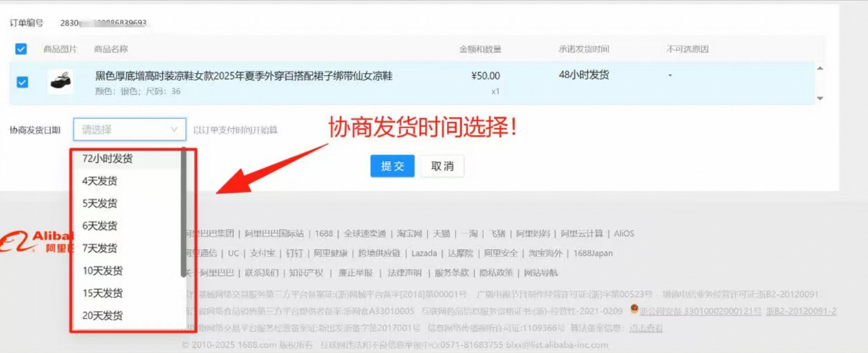Viewport: 868px width, 353px height.
Task: Uncheck the select-all checkbox in header row
Action: coord(21,49)
